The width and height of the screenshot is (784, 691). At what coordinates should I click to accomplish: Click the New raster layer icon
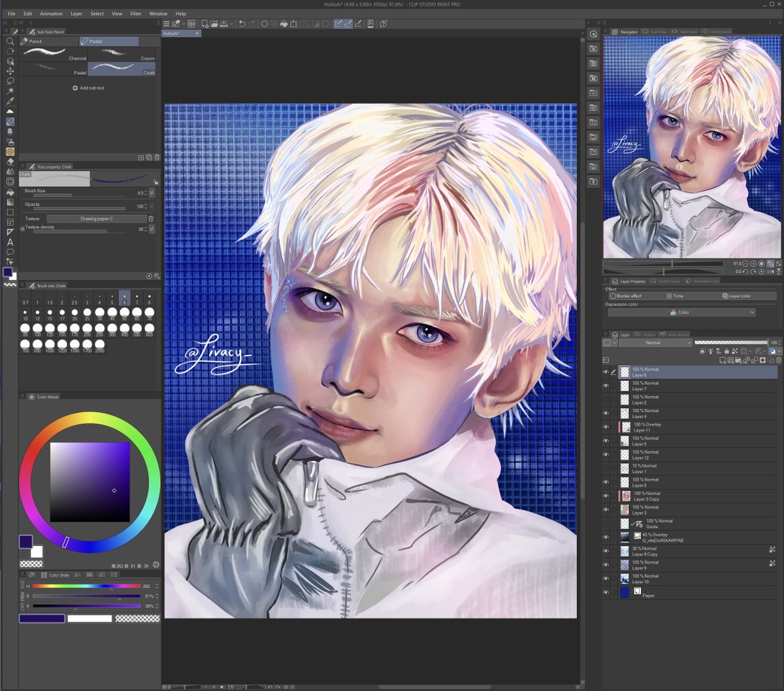(x=723, y=360)
